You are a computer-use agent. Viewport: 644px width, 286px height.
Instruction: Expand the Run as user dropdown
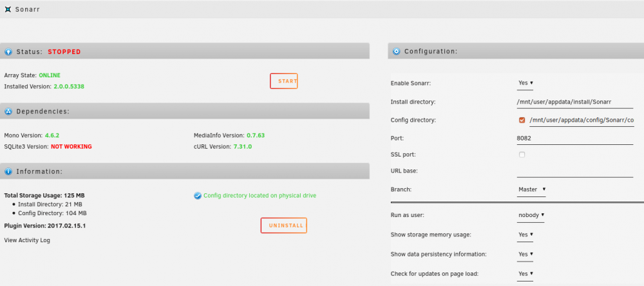click(x=531, y=215)
